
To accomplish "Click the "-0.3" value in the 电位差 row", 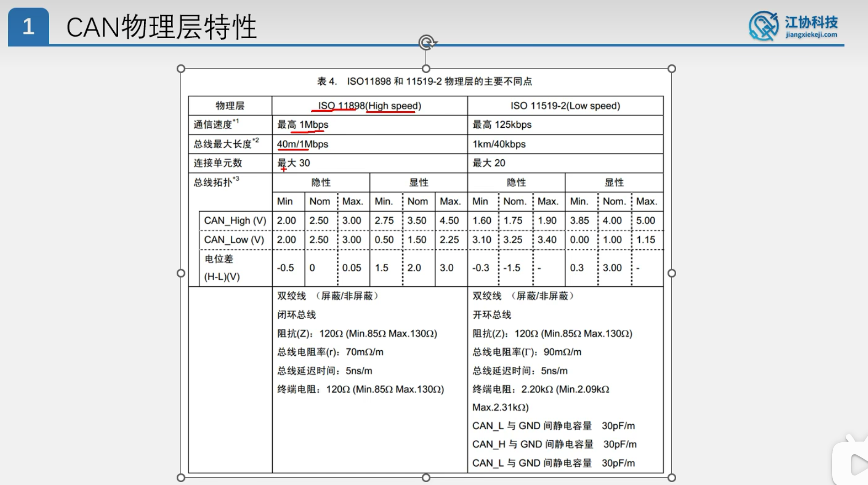I will click(481, 268).
